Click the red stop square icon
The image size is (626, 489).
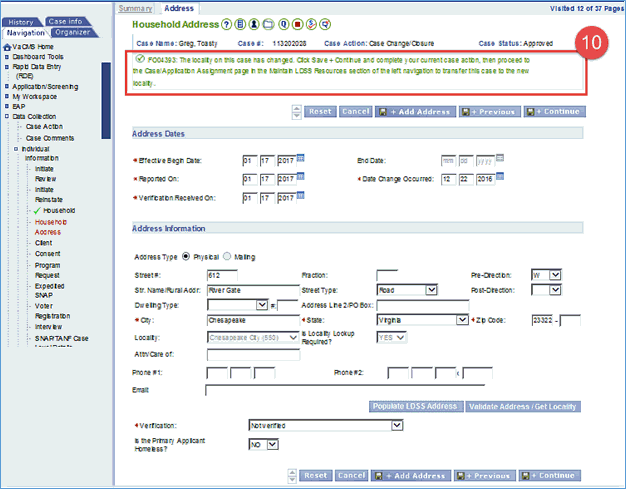[x=297, y=25]
